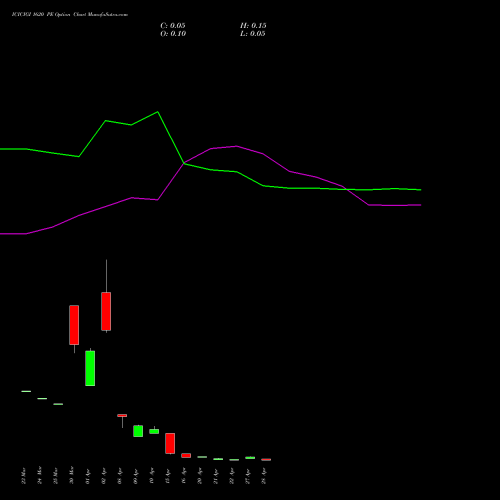Select the 21 Apr date label
The height and width of the screenshot is (500, 500).
click(x=216, y=476)
